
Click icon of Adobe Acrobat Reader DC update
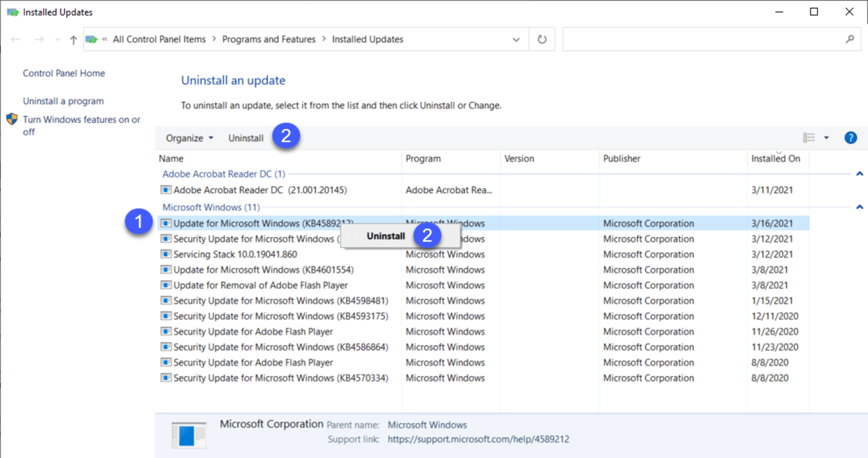[x=166, y=190]
